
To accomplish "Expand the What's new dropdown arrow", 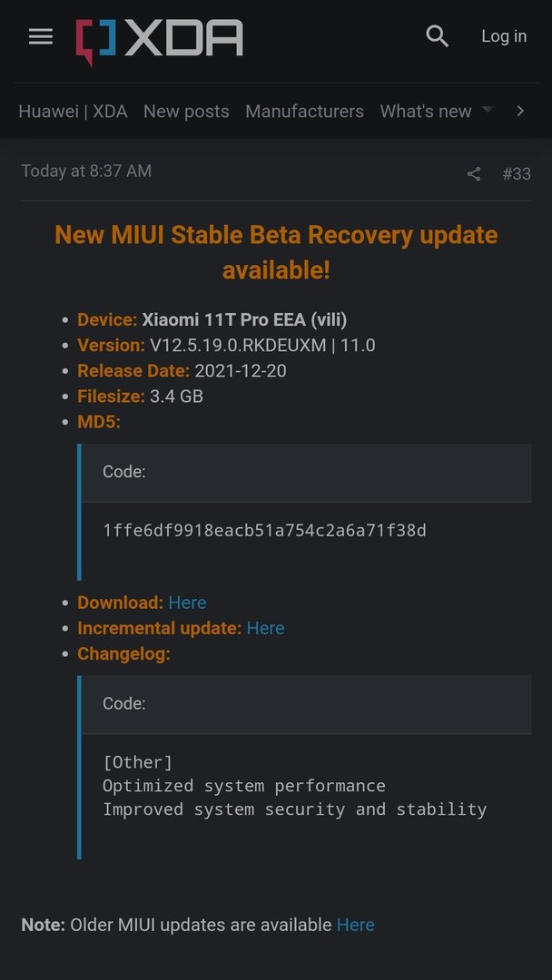I will tap(487, 110).
